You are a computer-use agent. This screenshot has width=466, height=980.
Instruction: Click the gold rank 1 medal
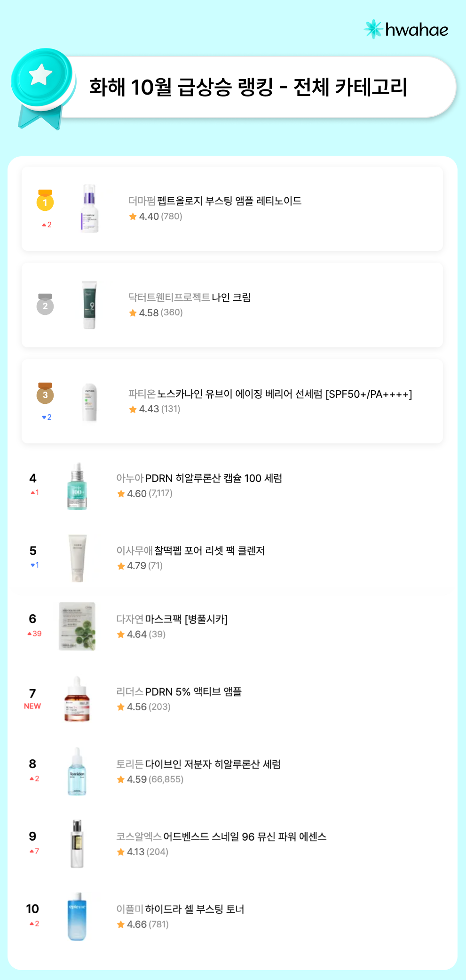coord(45,200)
